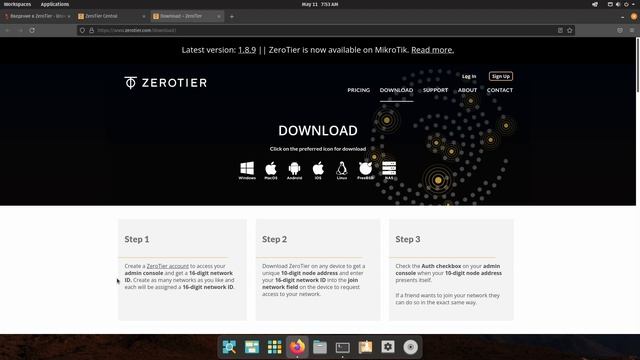Switch to the first browser tab
640x360 pixels.
coord(37,16)
